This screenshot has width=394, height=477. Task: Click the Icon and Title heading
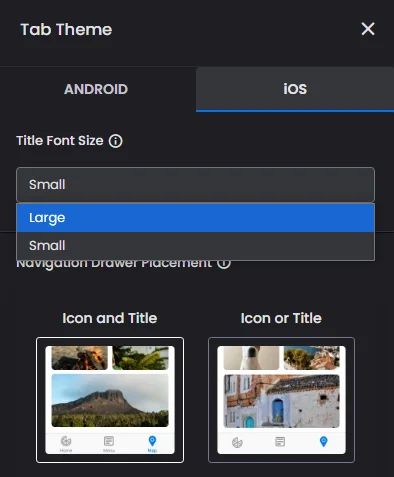(x=110, y=318)
